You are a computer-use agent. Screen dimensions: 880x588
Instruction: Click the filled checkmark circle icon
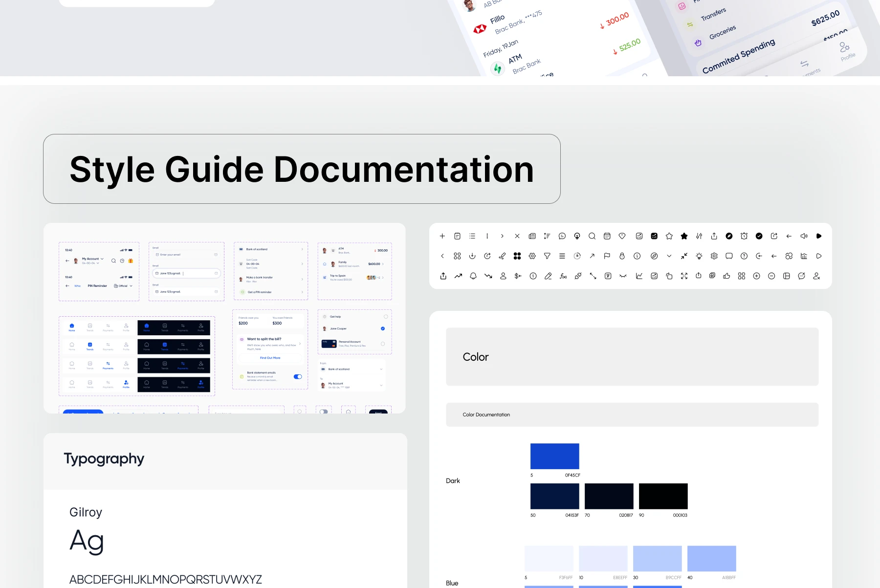coord(759,236)
